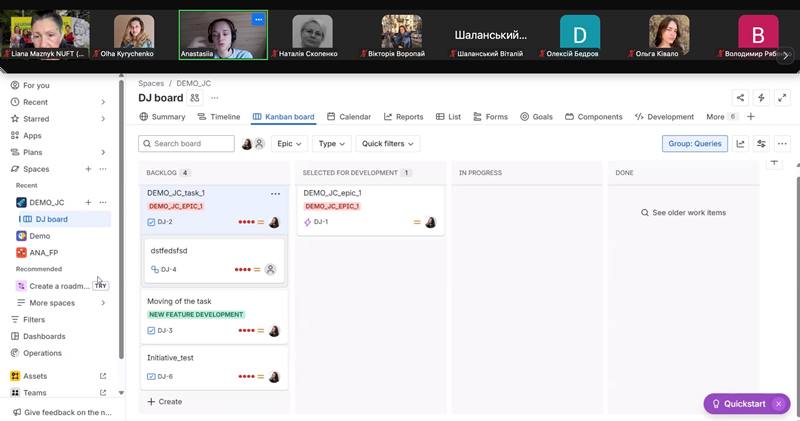The width and height of the screenshot is (800, 421).
Task: Open board insights chart icon
Action: pyautogui.click(x=740, y=144)
